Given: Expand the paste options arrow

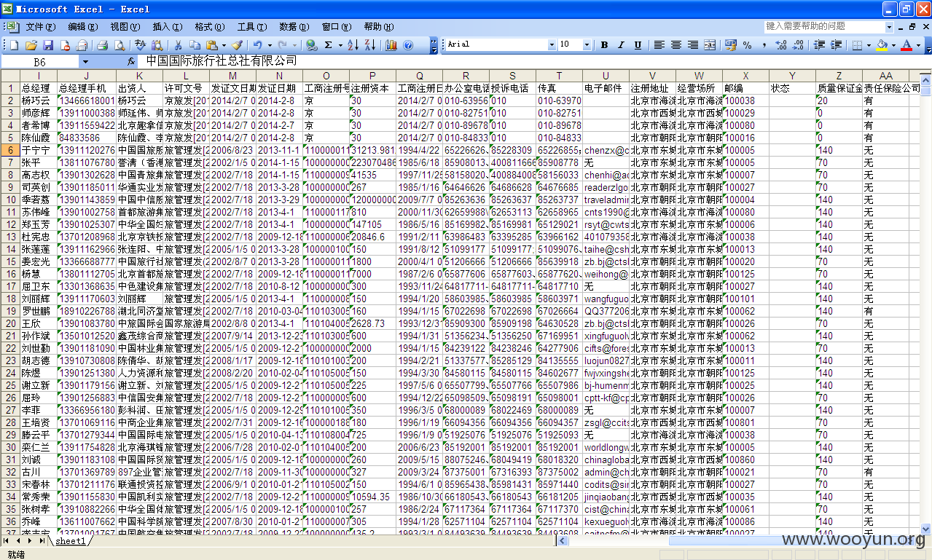Looking at the screenshot, I should click(224, 45).
